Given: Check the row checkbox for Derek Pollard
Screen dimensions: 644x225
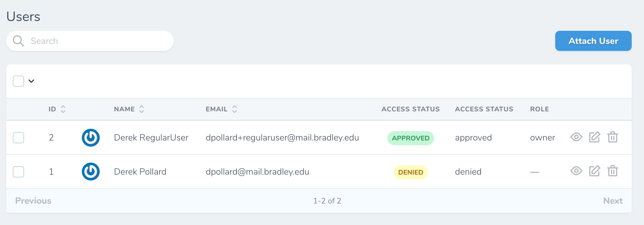Looking at the screenshot, I should pyautogui.click(x=18, y=172).
